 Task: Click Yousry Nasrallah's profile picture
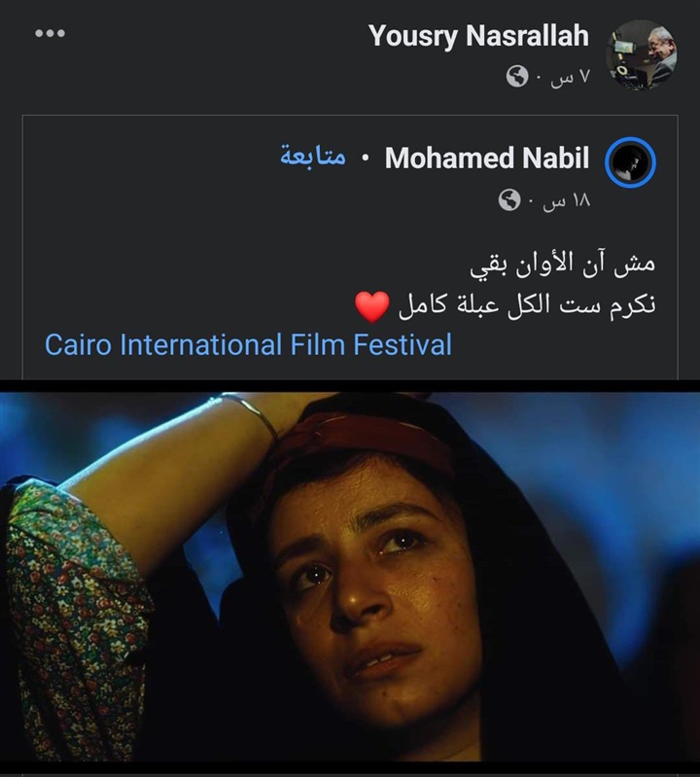click(642, 54)
